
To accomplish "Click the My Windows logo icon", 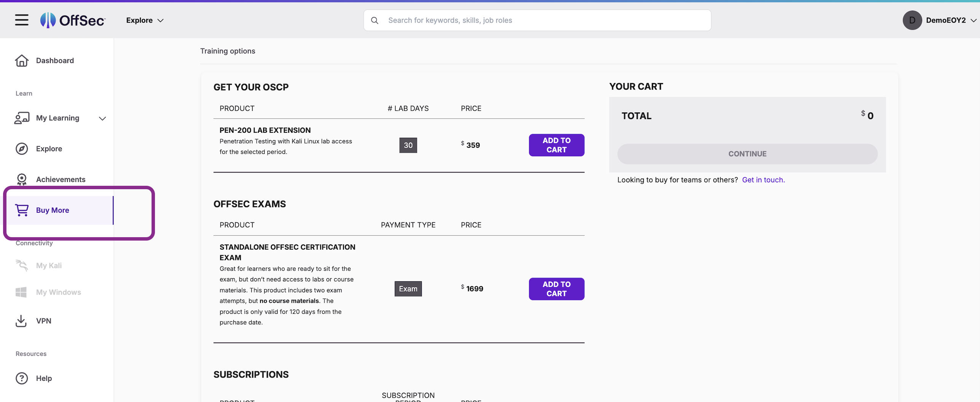I will (x=21, y=292).
